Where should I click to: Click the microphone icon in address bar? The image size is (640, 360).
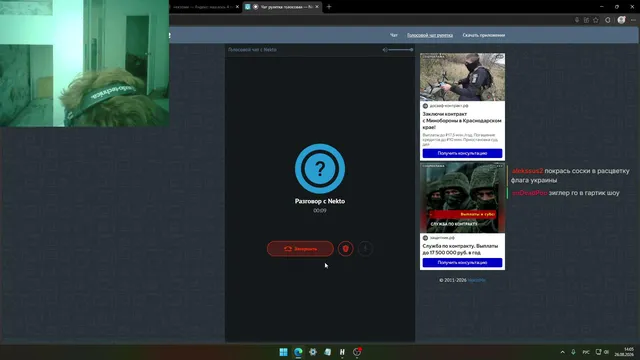pos(577,20)
